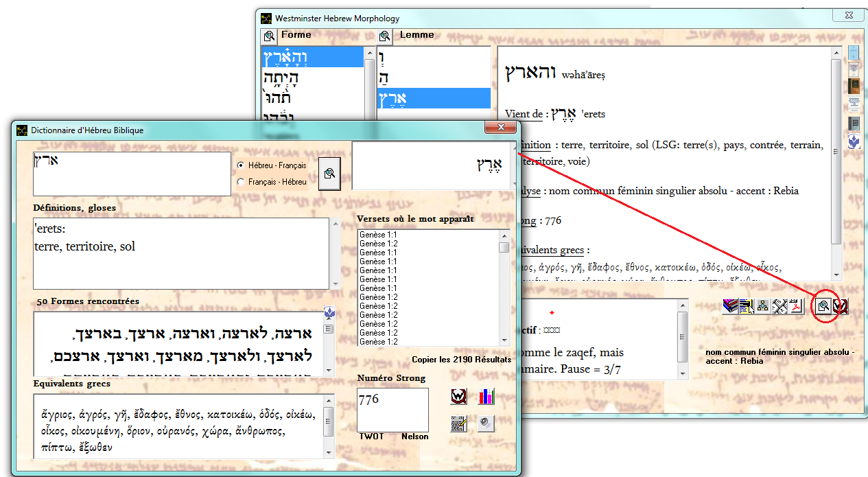This screenshot has width=868, height=477.
Task: Click Copier les 2190 Résultats
Action: [x=461, y=360]
